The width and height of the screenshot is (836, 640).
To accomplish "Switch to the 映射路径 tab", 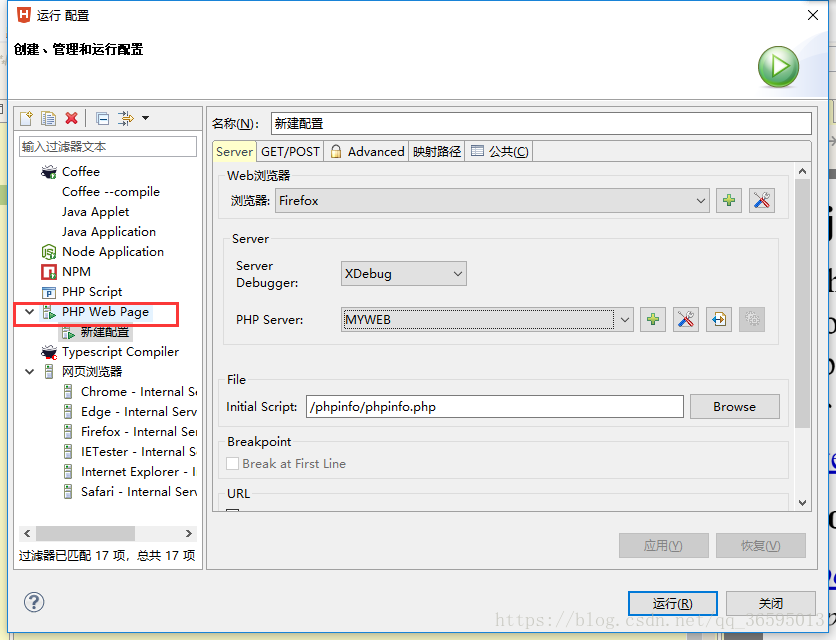I will pyautogui.click(x=437, y=152).
